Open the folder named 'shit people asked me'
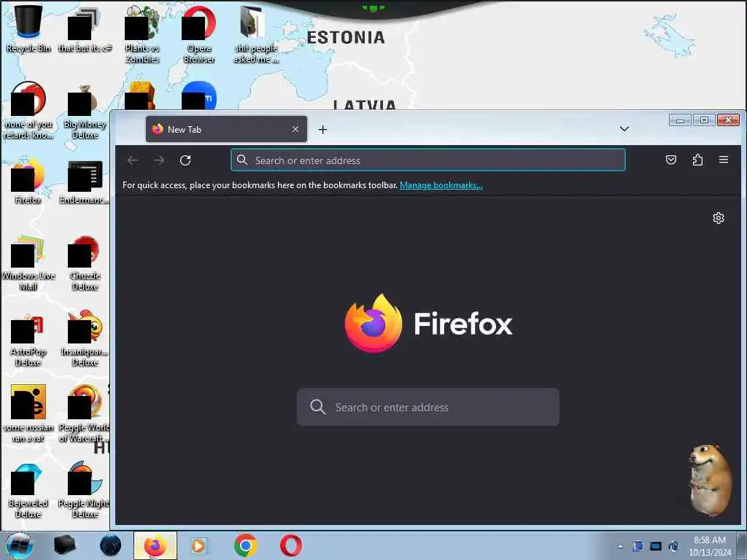This screenshot has width=747, height=560. click(x=256, y=34)
